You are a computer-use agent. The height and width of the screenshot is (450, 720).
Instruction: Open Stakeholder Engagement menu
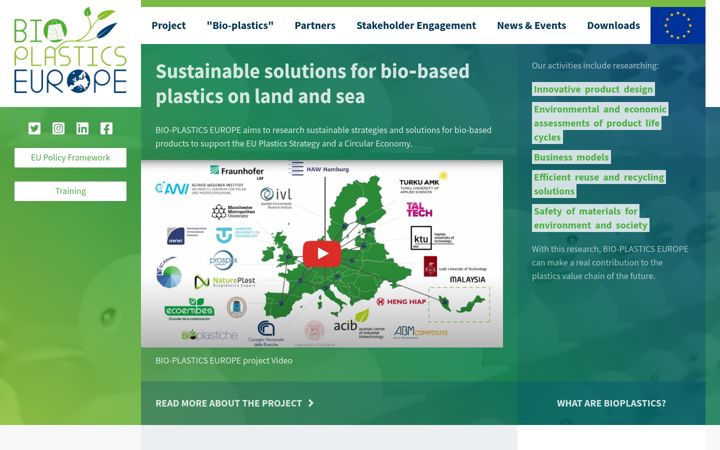coord(416,25)
